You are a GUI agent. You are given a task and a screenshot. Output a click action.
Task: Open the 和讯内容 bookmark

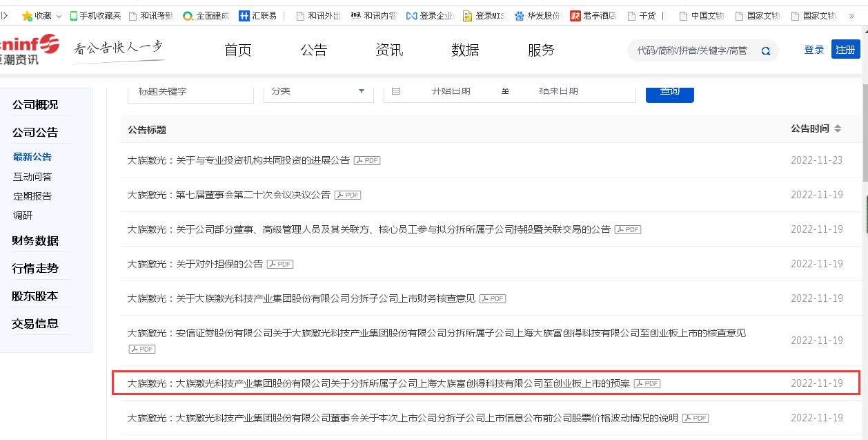coord(374,15)
